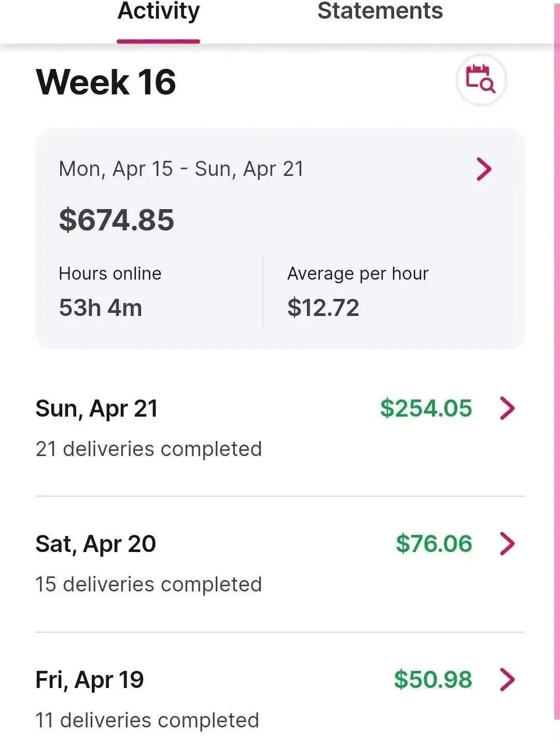Switch to the Statements tab
The width and height of the screenshot is (560, 744).
click(380, 10)
